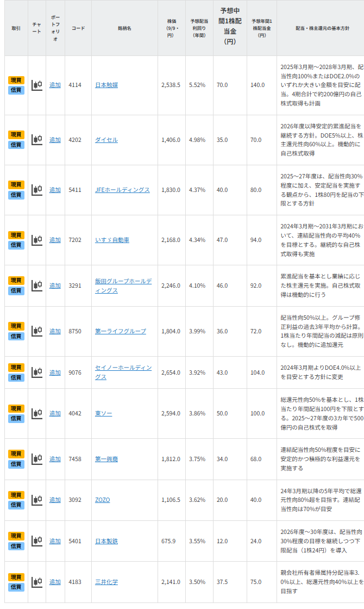Open the 日本製鉄 stock link
The width and height of the screenshot is (364, 609).
click(106, 541)
